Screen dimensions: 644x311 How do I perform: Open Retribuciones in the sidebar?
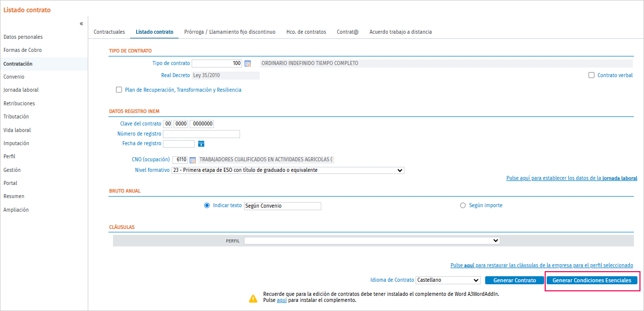[19, 103]
